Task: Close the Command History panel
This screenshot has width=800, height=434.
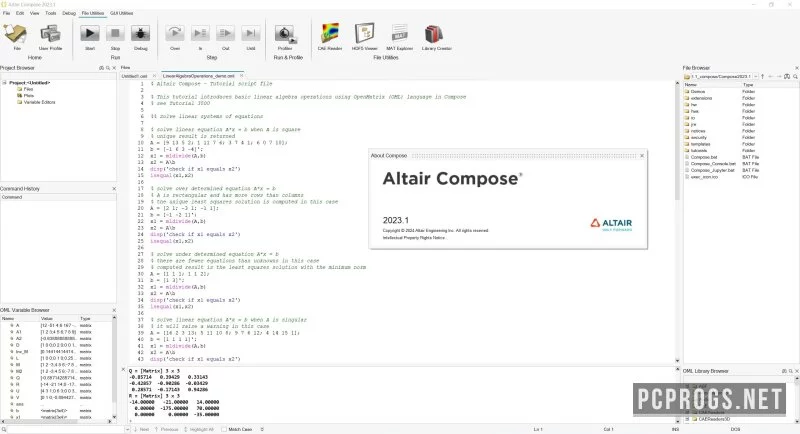Action: tap(114, 189)
